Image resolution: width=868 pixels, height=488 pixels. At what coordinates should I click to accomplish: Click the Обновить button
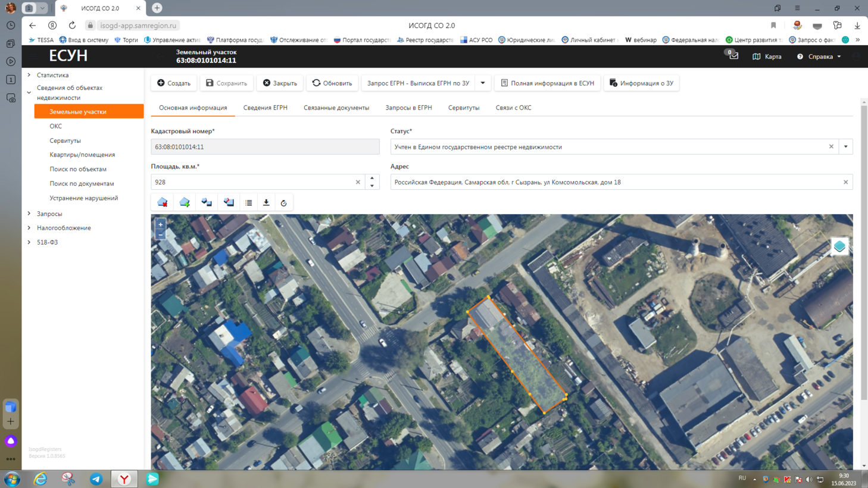tap(332, 83)
